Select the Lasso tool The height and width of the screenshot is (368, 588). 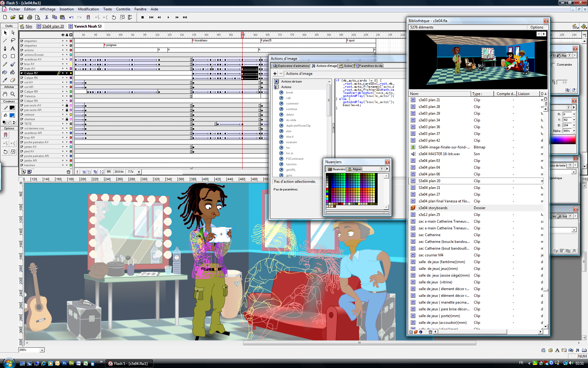[13, 40]
